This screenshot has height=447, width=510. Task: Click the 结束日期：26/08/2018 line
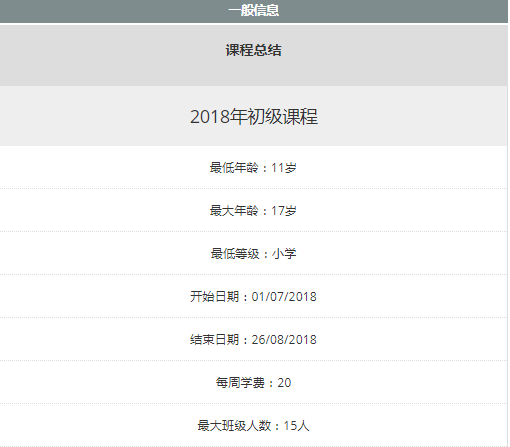[254, 339]
